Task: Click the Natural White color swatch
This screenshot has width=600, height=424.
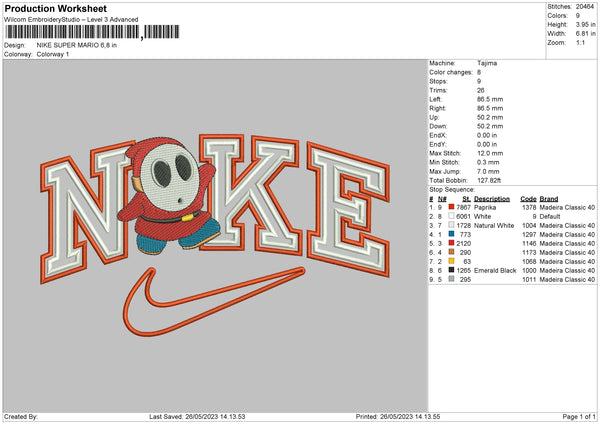Action: [x=452, y=225]
